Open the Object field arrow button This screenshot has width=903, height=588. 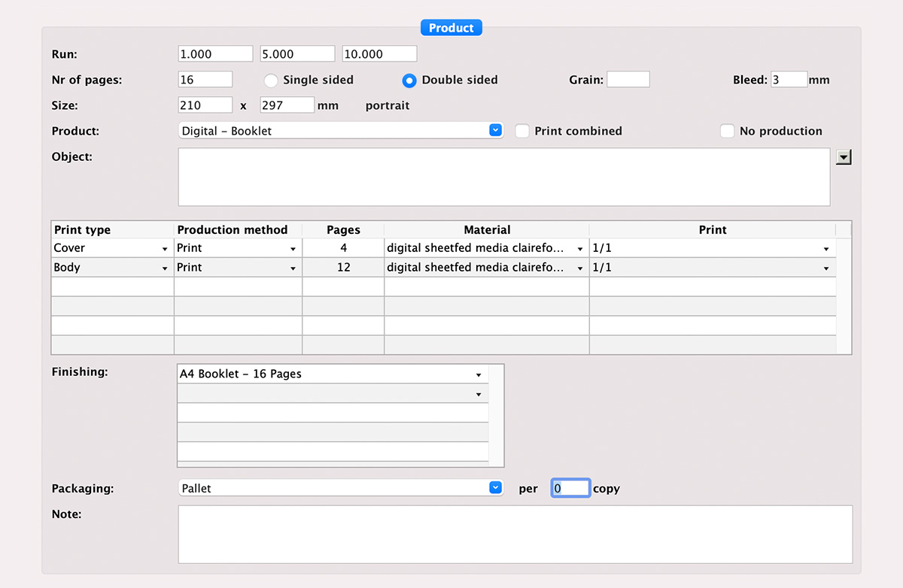pos(844,157)
